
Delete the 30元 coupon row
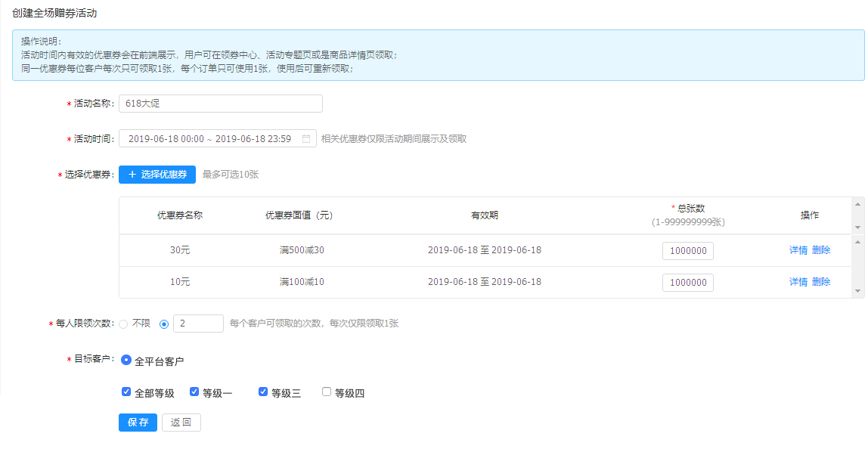[x=821, y=250]
